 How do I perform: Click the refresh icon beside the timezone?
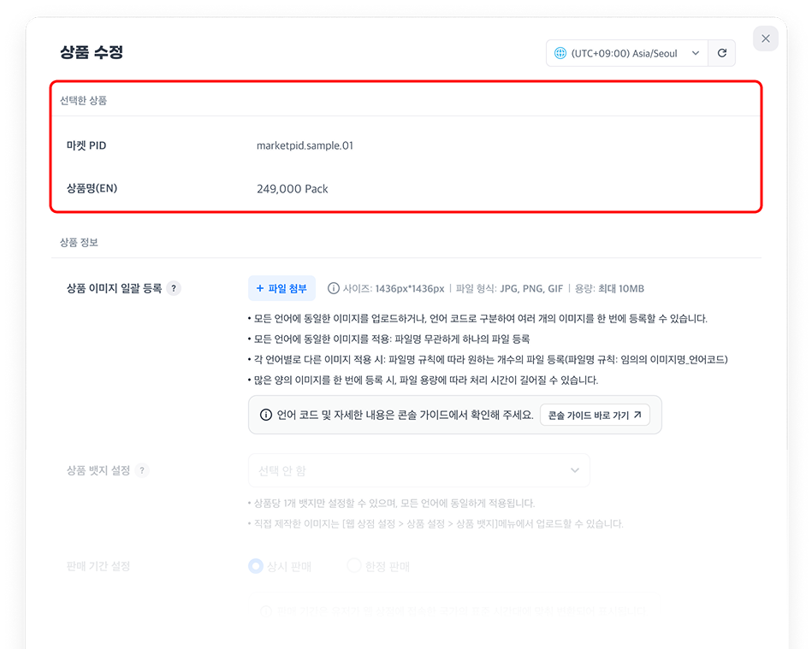[721, 53]
